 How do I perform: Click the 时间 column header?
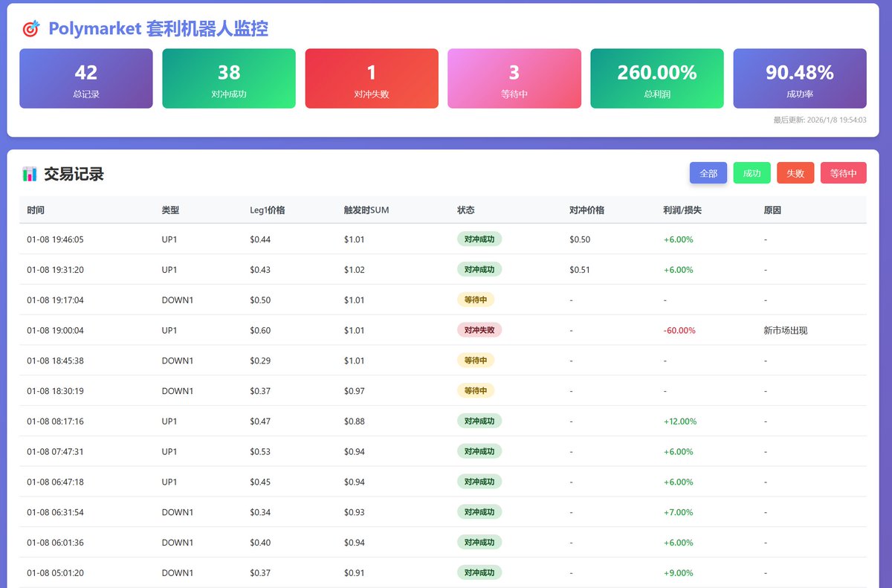pyautogui.click(x=36, y=210)
